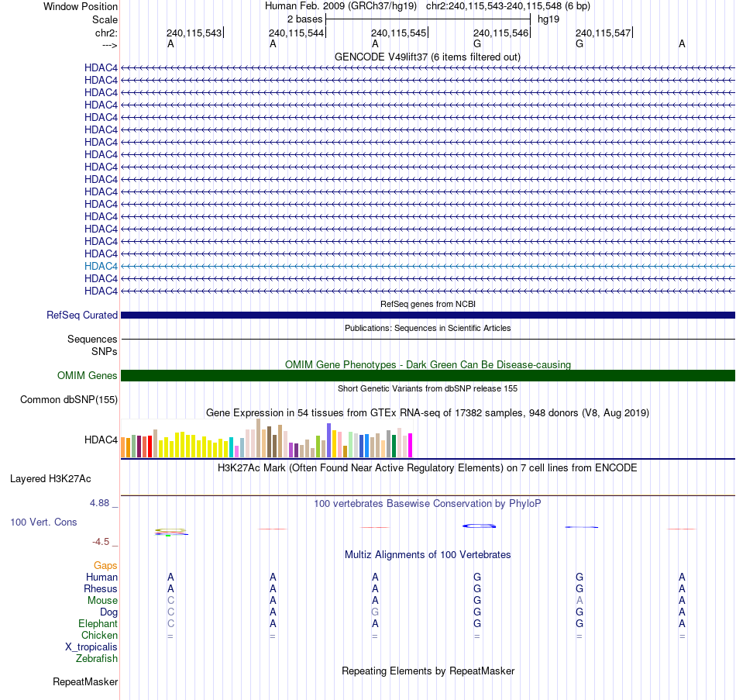Click the Zebrafish alignment row label
736x700 pixels.
pos(97,659)
